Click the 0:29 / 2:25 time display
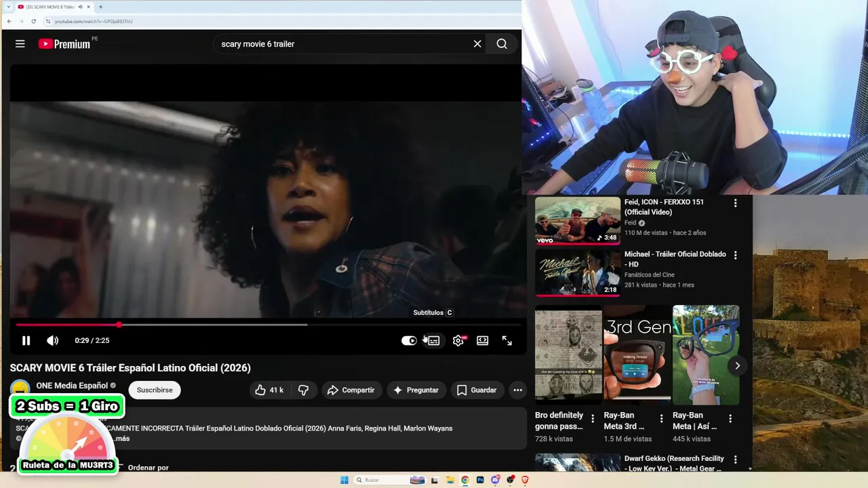The width and height of the screenshot is (868, 488). point(92,340)
